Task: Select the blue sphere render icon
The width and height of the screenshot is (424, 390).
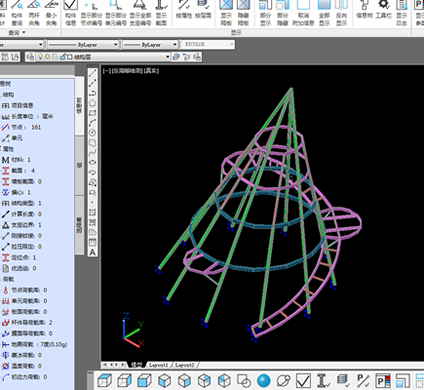Action: 264,380
